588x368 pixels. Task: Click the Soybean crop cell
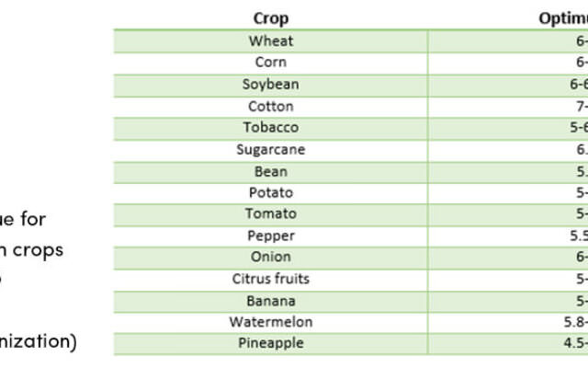[x=271, y=84]
